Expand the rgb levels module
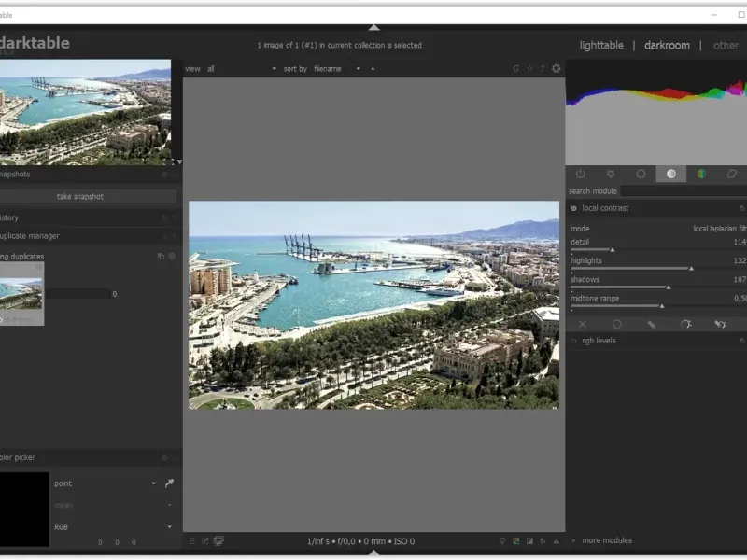 (x=599, y=341)
